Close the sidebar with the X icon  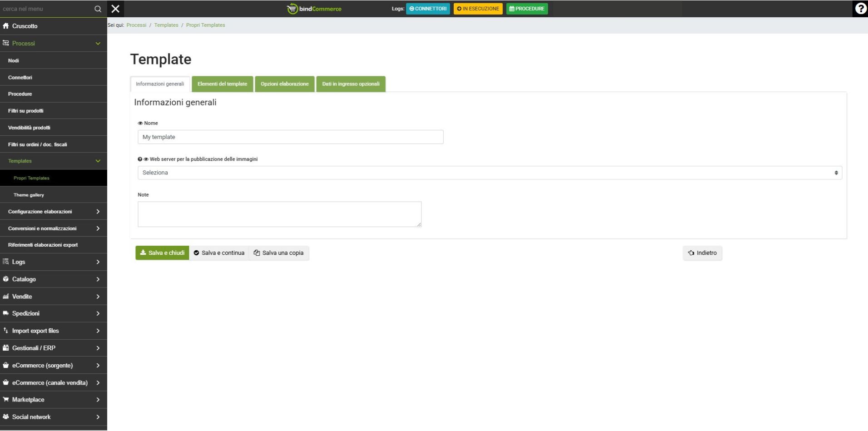tap(115, 9)
